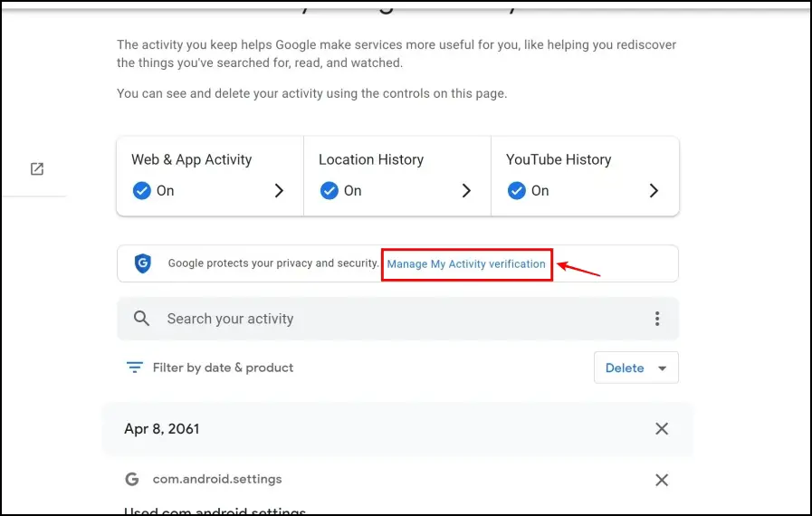This screenshot has width=812, height=516.
Task: Open Manage My Activity verification link
Action: (466, 264)
